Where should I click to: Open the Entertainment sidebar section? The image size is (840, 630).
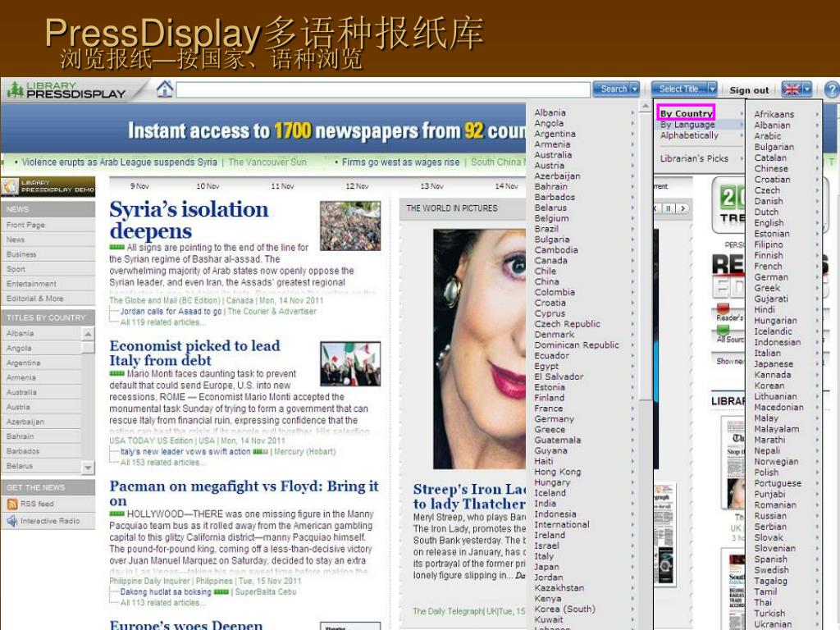[x=48, y=284]
